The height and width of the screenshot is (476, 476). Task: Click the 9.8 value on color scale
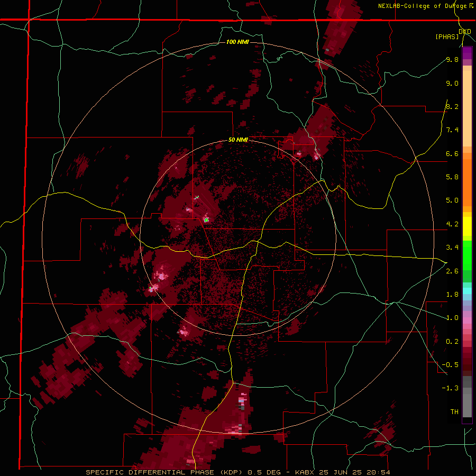click(x=452, y=59)
